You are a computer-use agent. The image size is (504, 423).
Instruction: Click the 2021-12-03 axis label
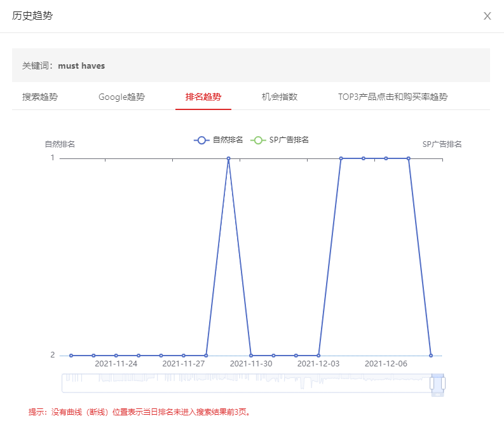[x=318, y=364]
